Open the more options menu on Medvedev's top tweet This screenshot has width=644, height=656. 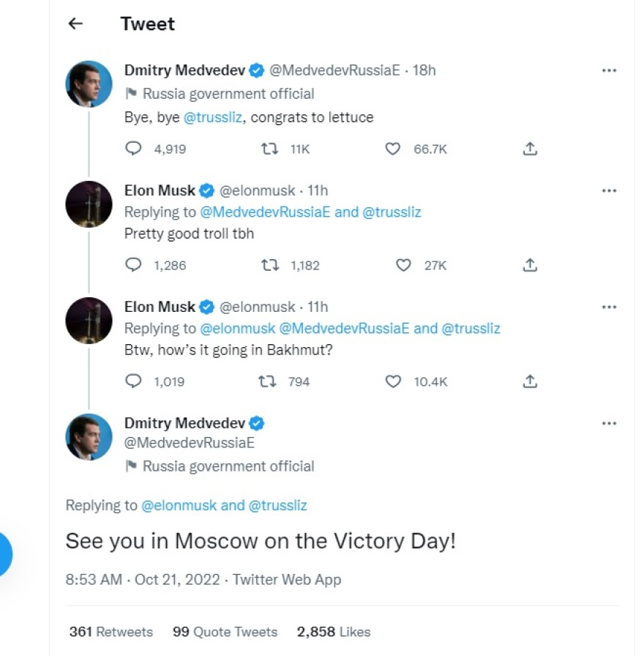[609, 70]
